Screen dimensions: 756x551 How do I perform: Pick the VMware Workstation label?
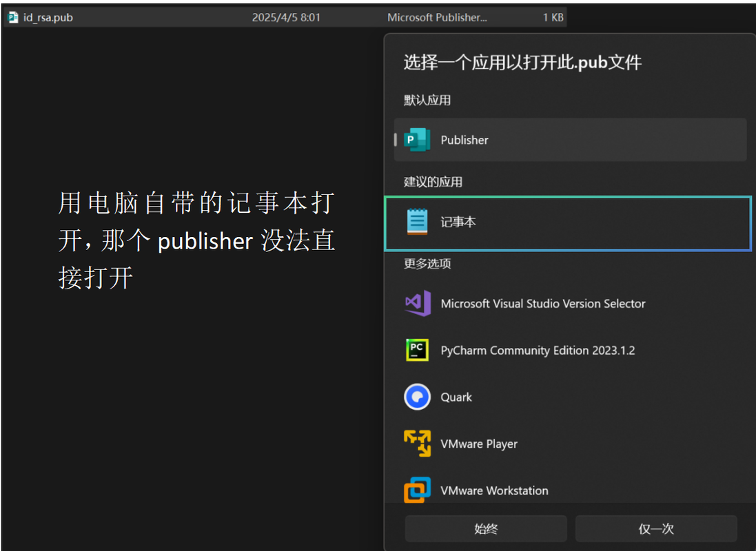(494, 491)
